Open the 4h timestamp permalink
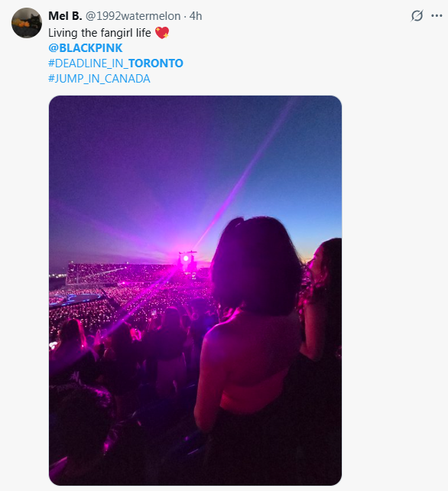 [x=196, y=16]
